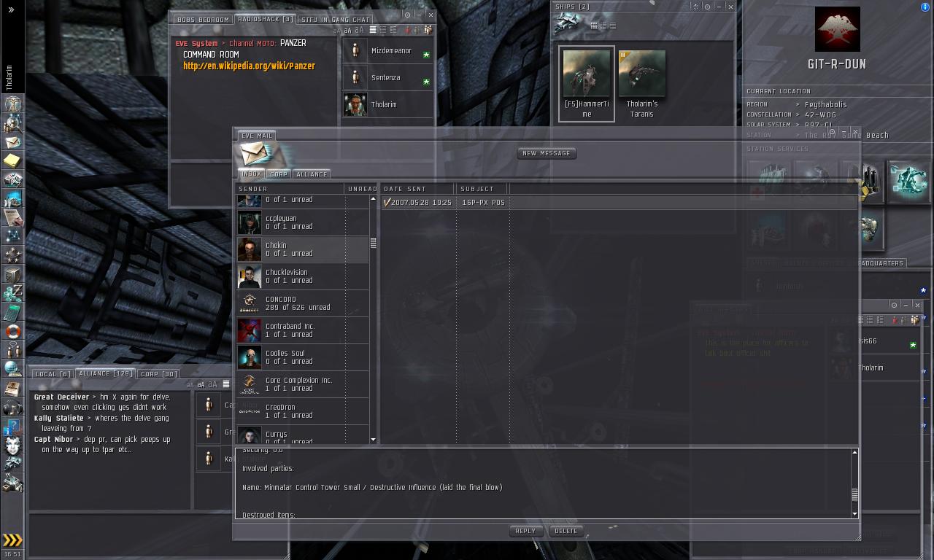Switch to the BOBS BEDROOM chat tab
934x560 pixels.
203,20
